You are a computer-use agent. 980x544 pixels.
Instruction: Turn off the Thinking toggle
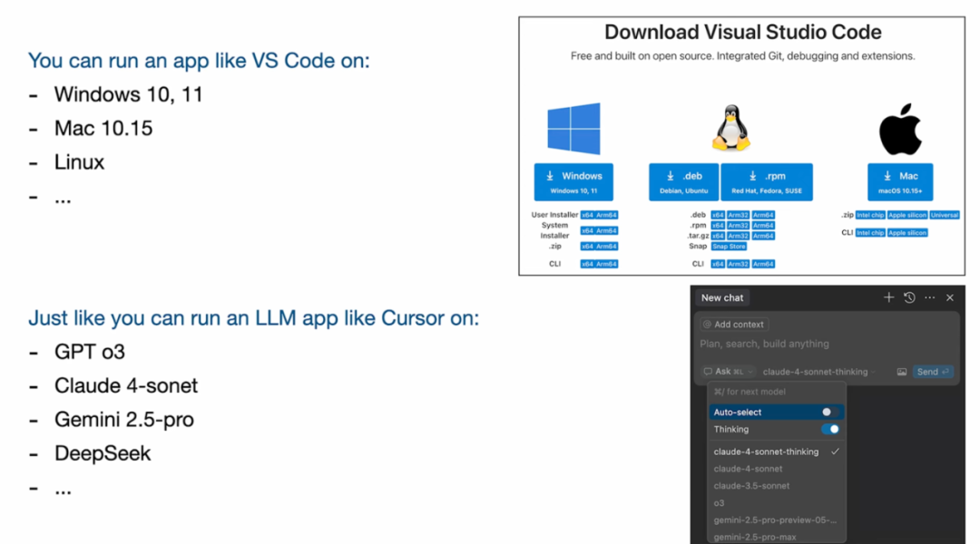[x=830, y=429]
